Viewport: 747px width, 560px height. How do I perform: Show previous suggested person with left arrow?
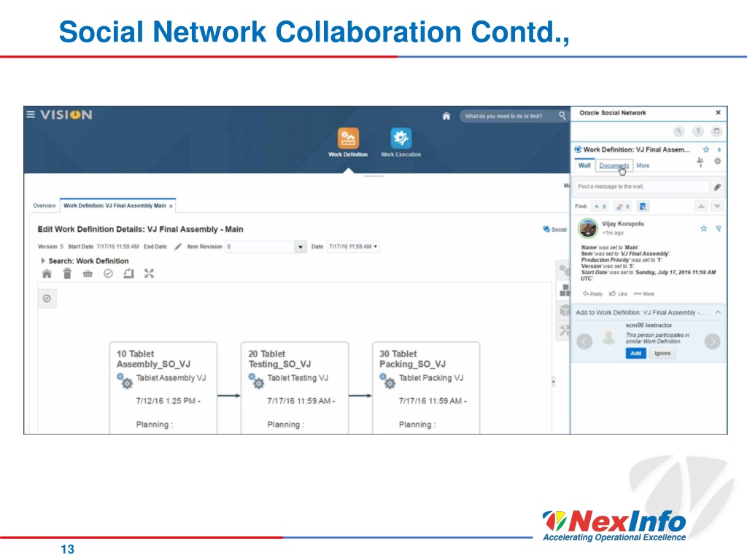(x=584, y=341)
